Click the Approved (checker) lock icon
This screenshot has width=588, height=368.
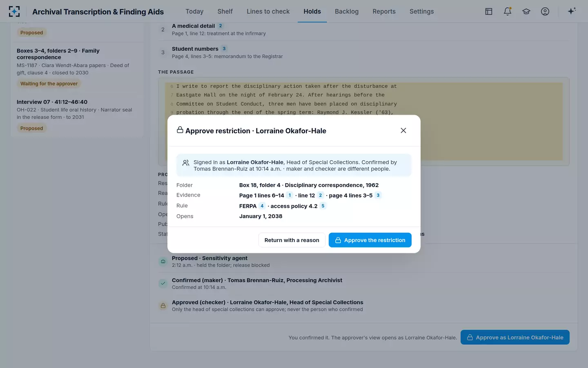point(163,305)
